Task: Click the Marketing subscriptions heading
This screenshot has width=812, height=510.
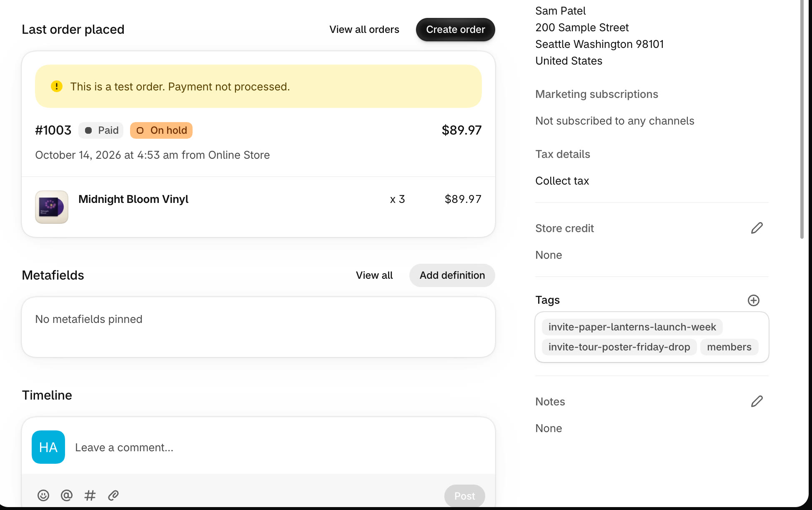Action: pyautogui.click(x=596, y=94)
